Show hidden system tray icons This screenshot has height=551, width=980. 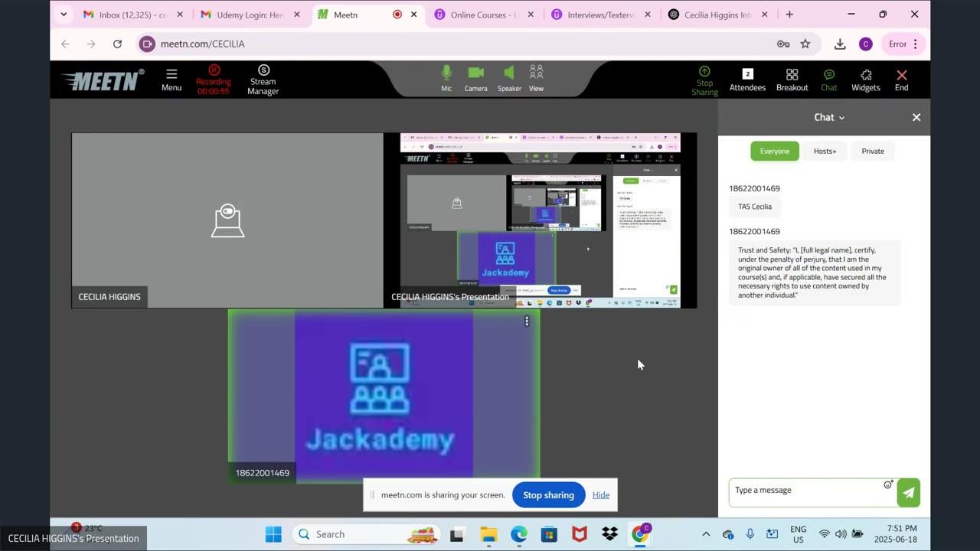coord(706,534)
